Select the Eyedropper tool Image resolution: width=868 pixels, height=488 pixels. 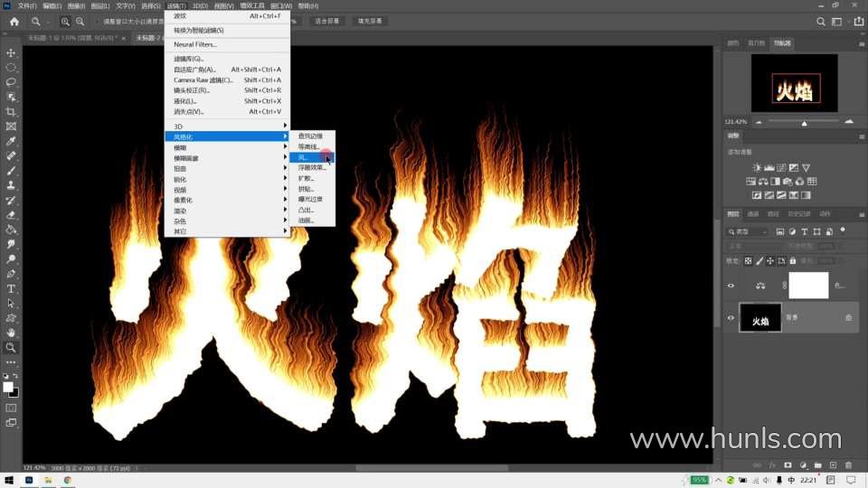click(11, 141)
